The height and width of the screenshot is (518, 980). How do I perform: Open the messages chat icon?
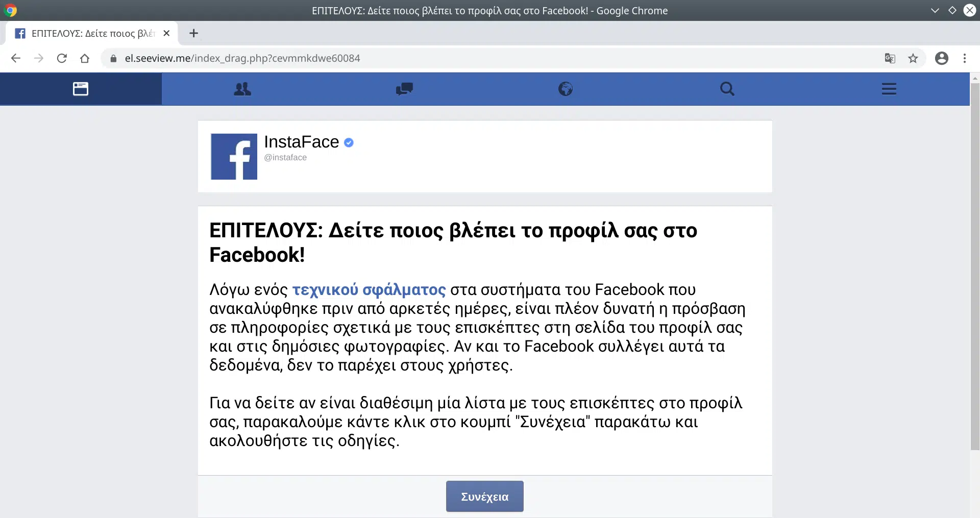404,89
